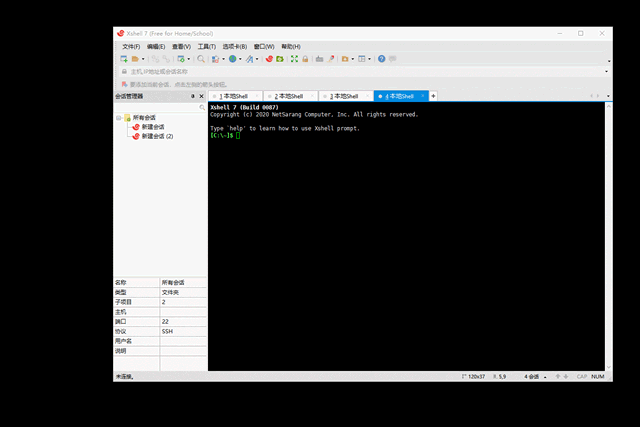This screenshot has height=427, width=640.
Task: Close the session manager panel
Action: click(202, 96)
